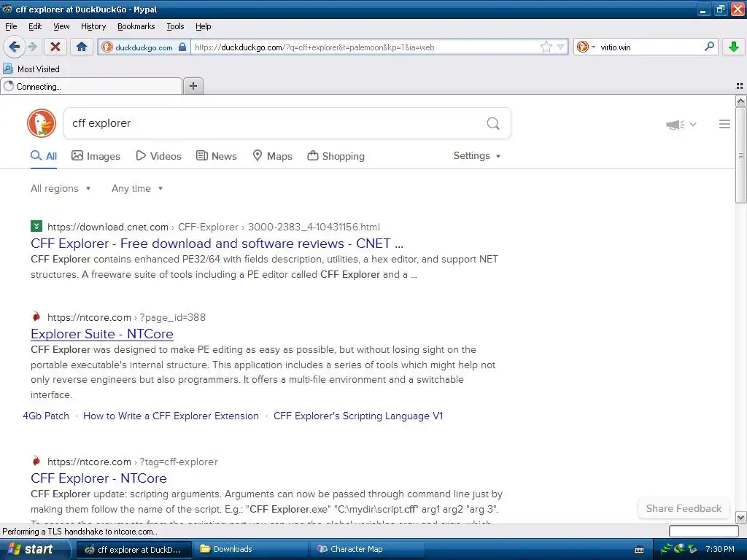Image resolution: width=747 pixels, height=560 pixels.
Task: Open the green Downloads arrow button
Action: [x=734, y=47]
